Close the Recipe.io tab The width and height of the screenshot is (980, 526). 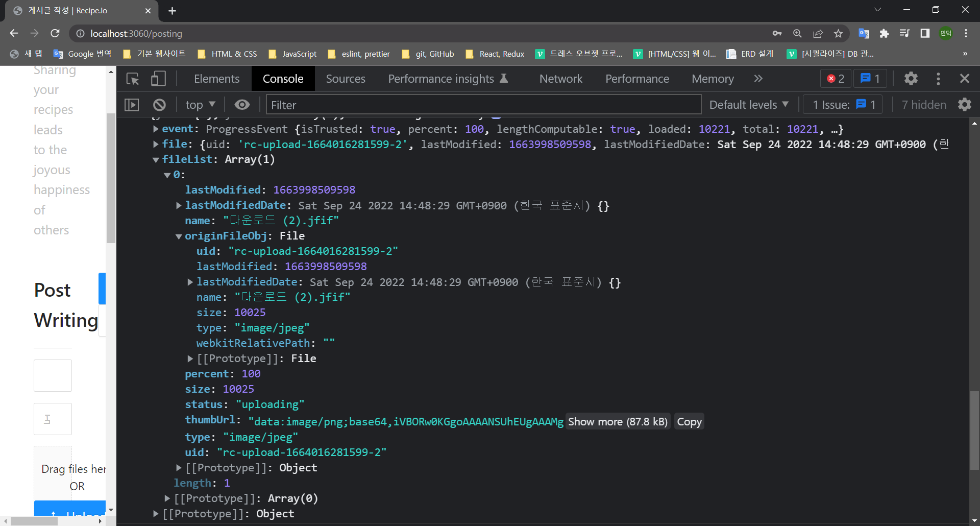click(x=148, y=11)
